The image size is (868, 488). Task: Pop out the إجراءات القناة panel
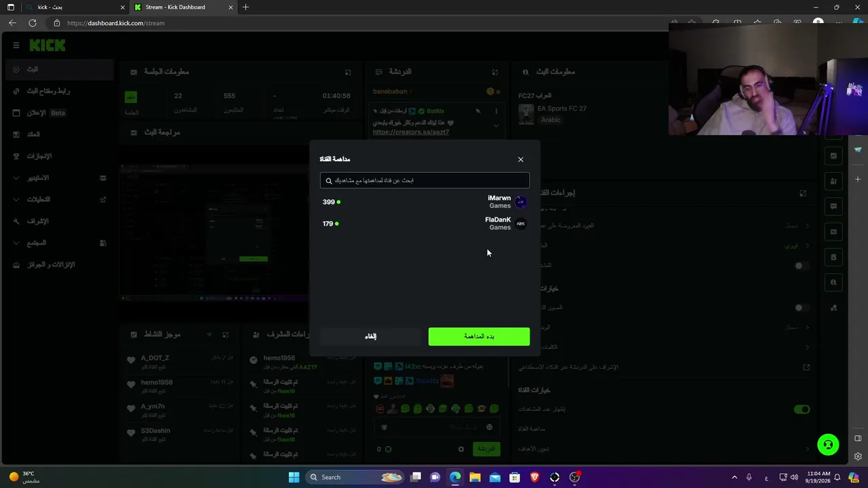pos(803,193)
